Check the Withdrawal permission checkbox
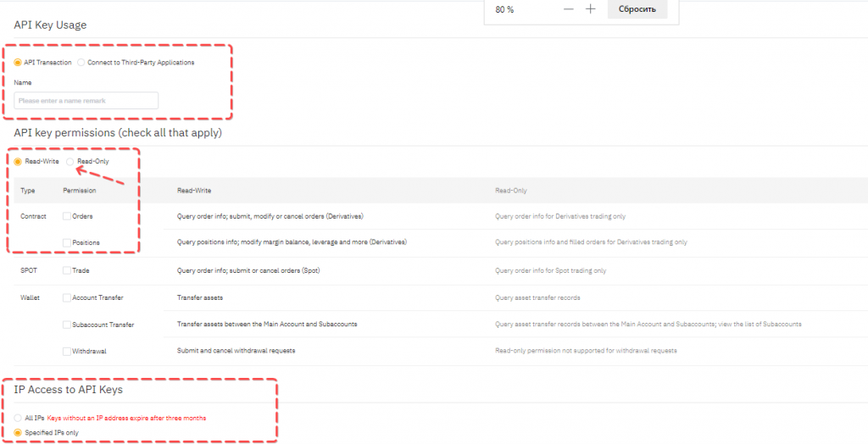The height and width of the screenshot is (444, 868). [66, 351]
